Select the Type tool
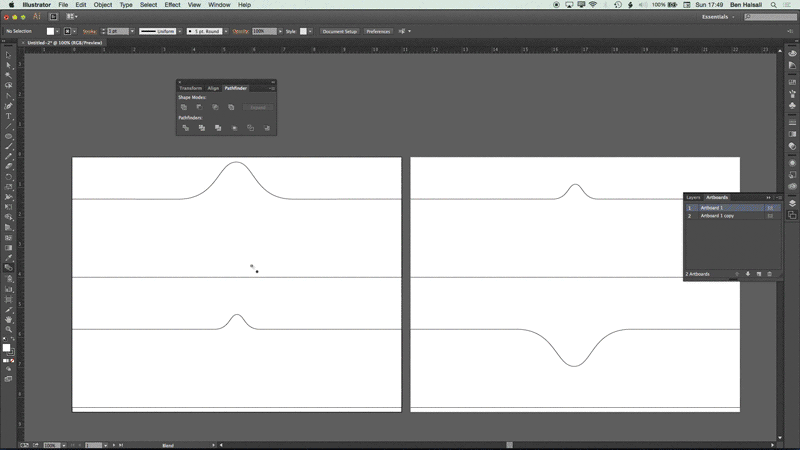 [x=8, y=116]
